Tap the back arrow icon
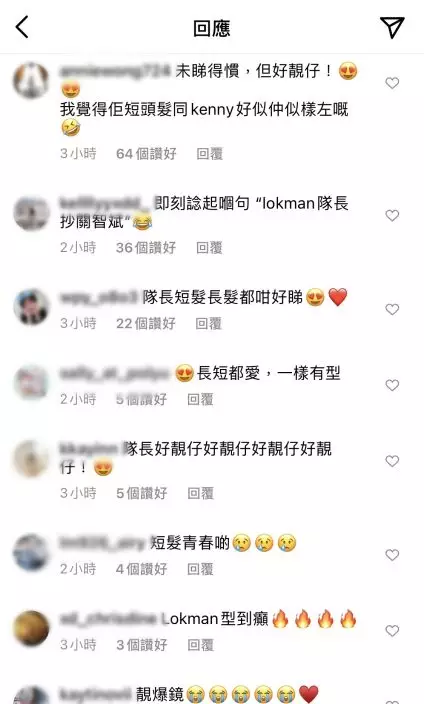Viewport: 424px width, 704px height. tap(22, 27)
